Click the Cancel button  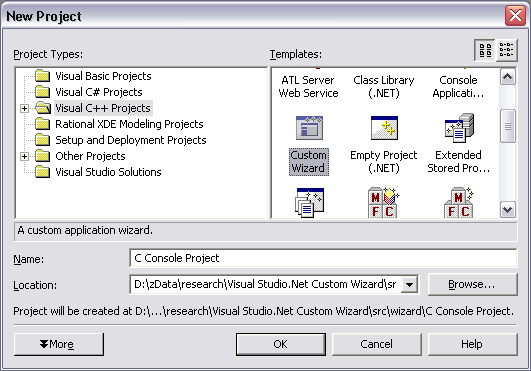coord(377,344)
